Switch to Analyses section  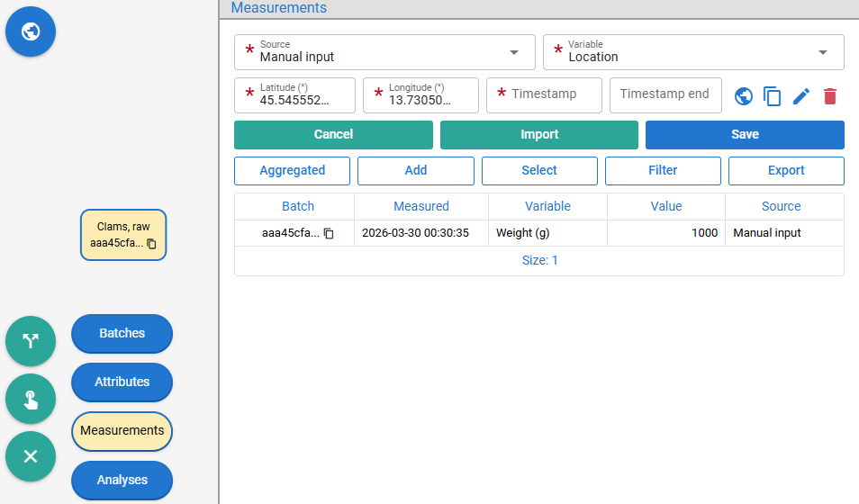(x=122, y=480)
